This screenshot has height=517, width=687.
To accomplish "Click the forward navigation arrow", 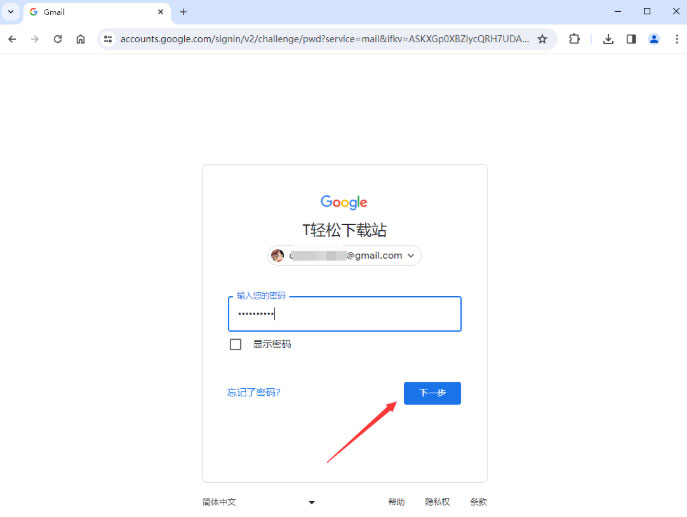I will pyautogui.click(x=35, y=39).
